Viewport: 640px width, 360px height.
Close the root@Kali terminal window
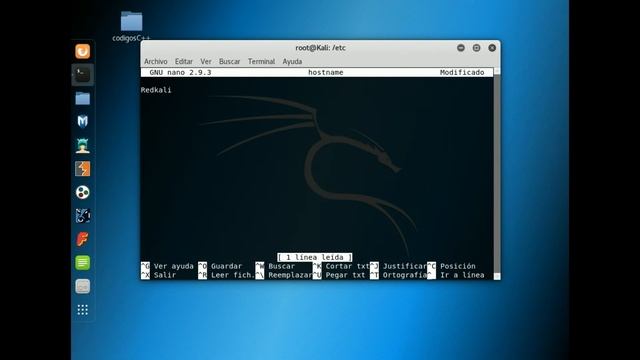492,48
